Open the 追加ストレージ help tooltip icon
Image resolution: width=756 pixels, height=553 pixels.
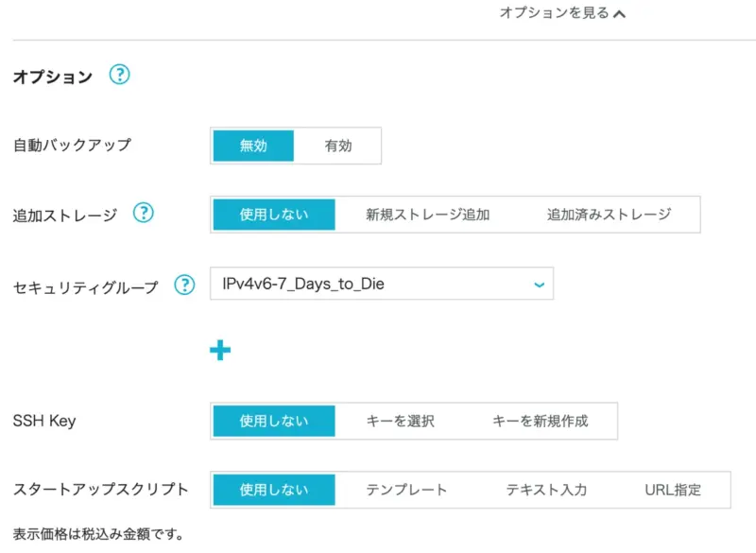pos(143,214)
